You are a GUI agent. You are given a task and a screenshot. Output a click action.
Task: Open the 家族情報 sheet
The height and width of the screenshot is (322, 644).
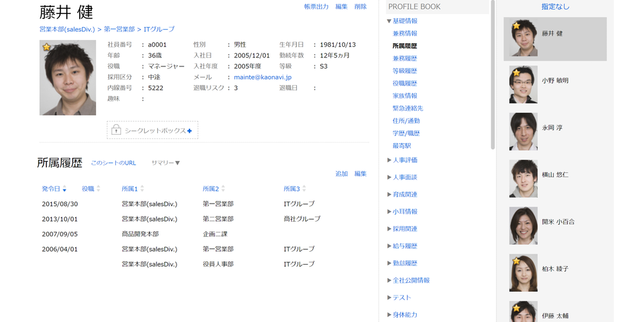405,96
